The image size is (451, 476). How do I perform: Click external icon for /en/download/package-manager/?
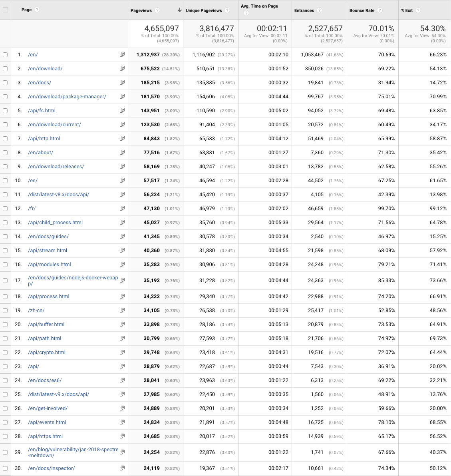point(122,97)
